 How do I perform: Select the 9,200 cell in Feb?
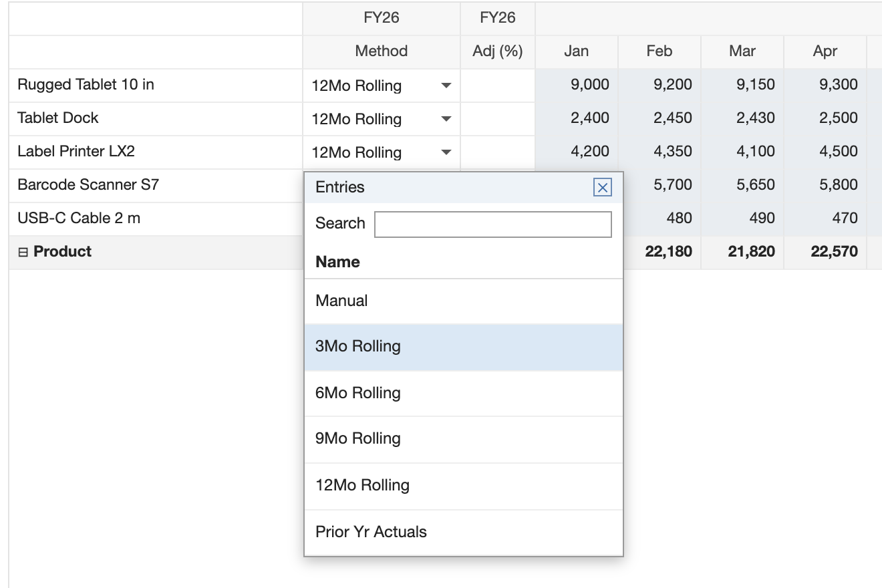[x=659, y=86]
